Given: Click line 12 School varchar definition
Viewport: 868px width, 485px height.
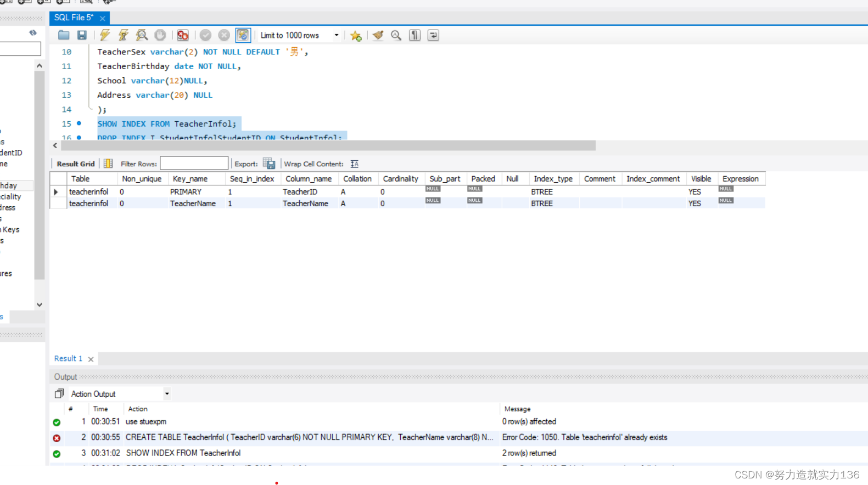Looking at the screenshot, I should pyautogui.click(x=152, y=81).
